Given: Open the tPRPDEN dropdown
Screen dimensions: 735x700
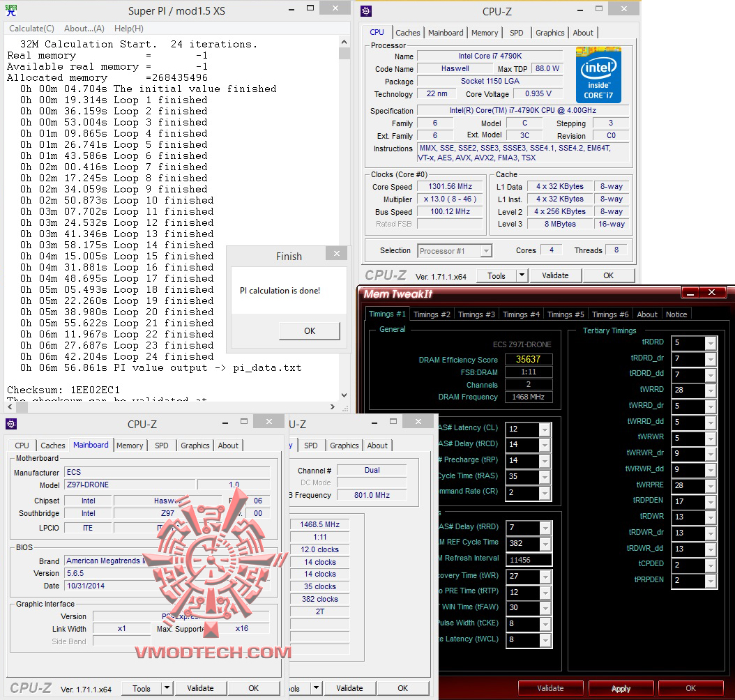Looking at the screenshot, I should click(x=711, y=581).
